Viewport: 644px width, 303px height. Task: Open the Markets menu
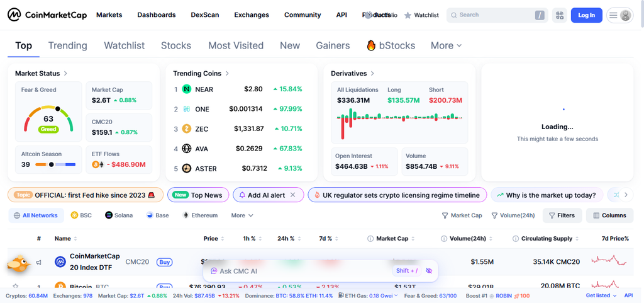(109, 14)
